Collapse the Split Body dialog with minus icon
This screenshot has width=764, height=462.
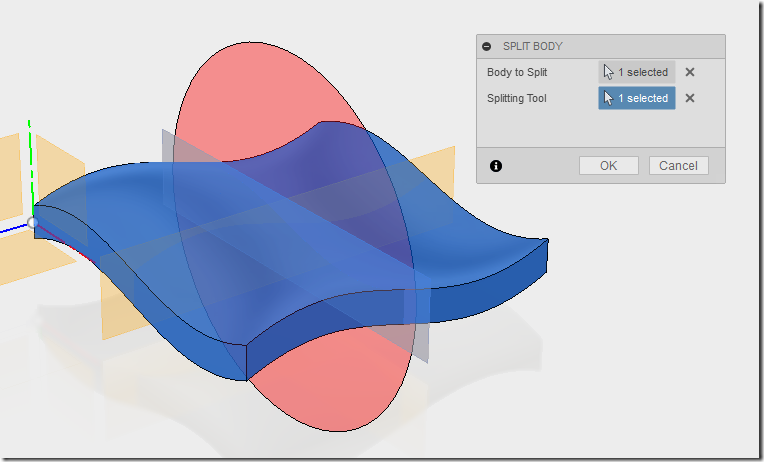486,46
